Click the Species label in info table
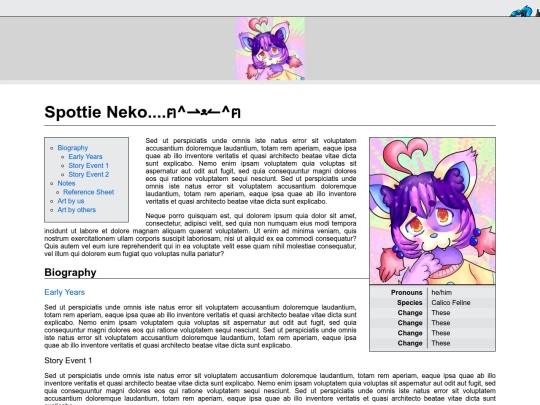The height and width of the screenshot is (405, 540). (x=409, y=303)
